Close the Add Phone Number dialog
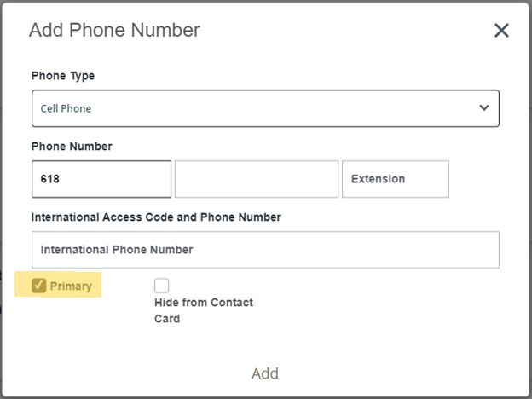 tap(501, 31)
